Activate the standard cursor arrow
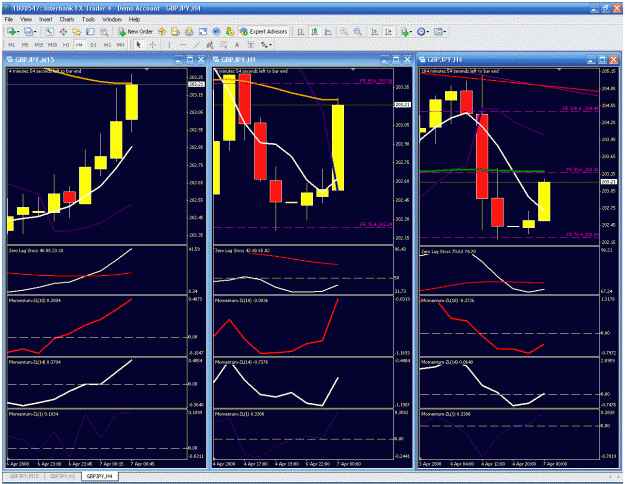This screenshot has height=484, width=625. click(139, 45)
